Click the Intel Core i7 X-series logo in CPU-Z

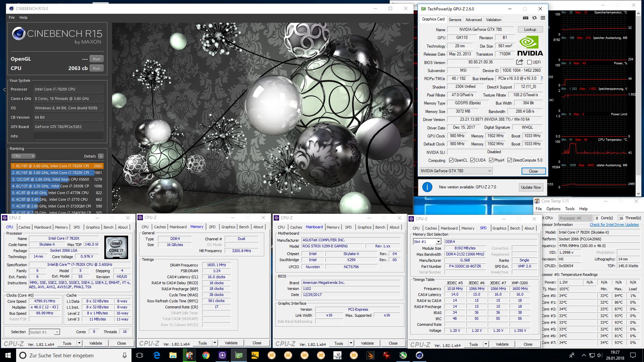[x=116, y=247]
